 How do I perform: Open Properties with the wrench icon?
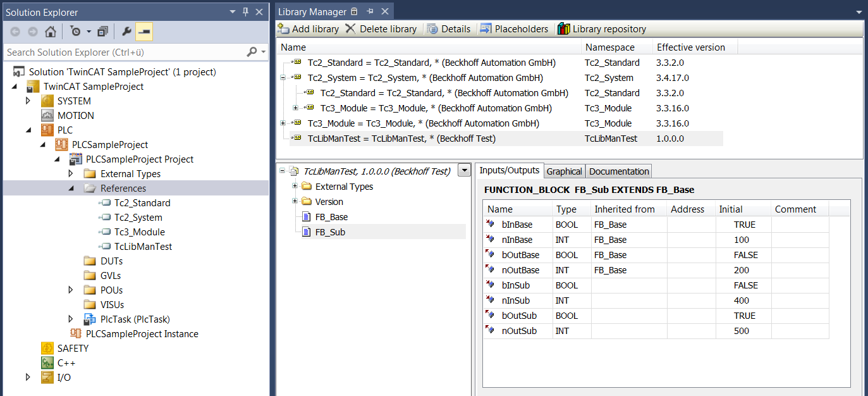(126, 32)
